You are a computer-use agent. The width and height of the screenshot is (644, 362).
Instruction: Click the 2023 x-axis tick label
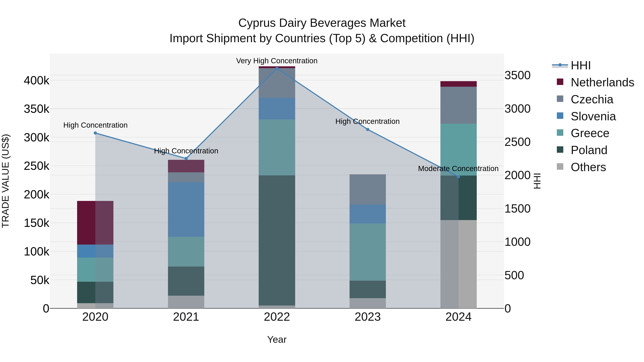click(367, 317)
